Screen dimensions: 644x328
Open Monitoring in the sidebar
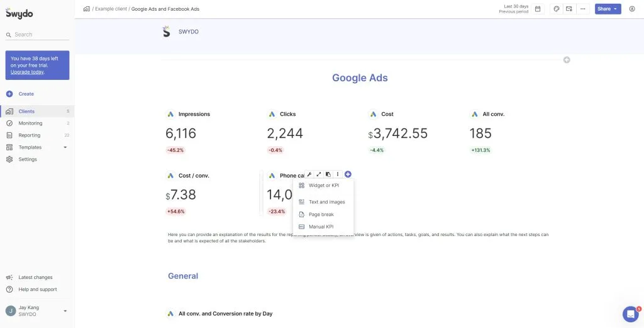click(37, 123)
